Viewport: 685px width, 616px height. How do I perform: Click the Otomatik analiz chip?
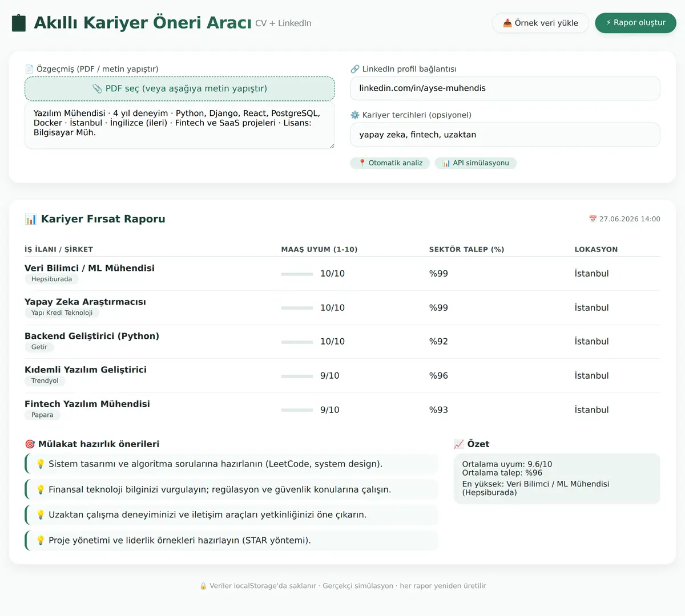click(x=390, y=163)
